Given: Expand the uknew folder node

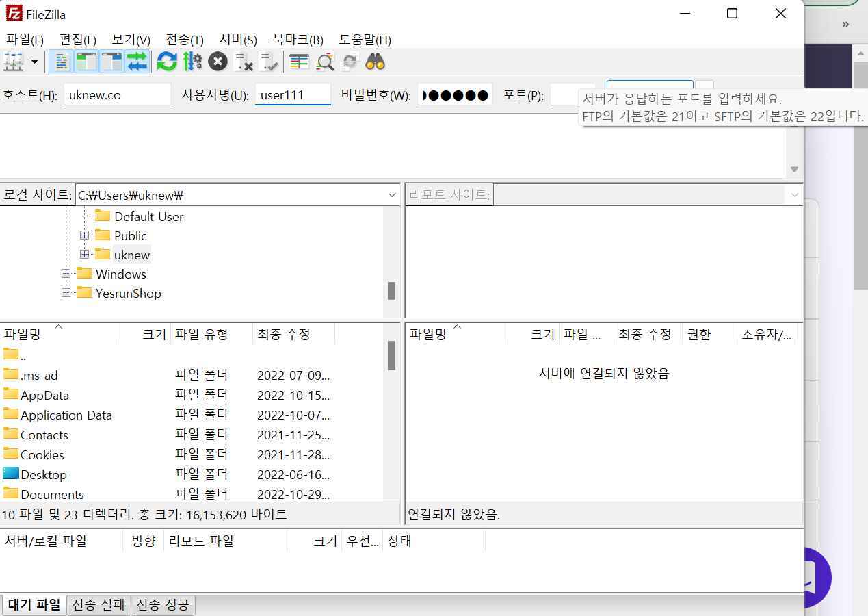Looking at the screenshot, I should point(84,255).
